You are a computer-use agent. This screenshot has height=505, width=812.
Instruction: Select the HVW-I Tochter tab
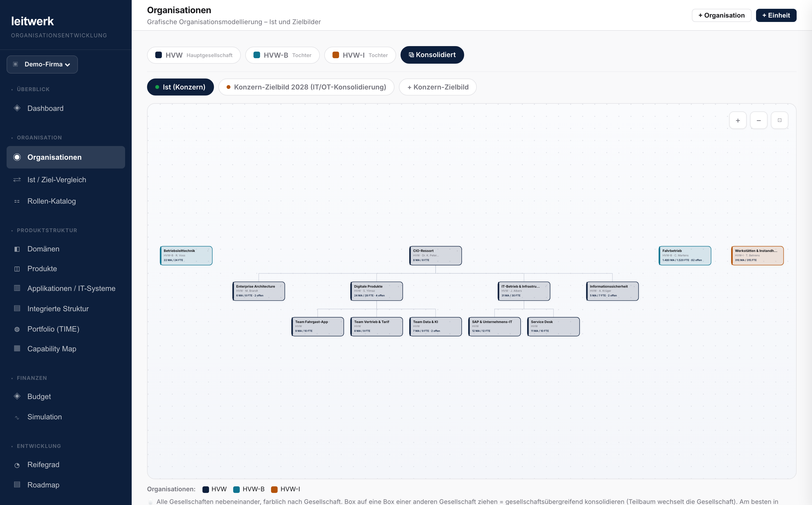[x=360, y=55]
